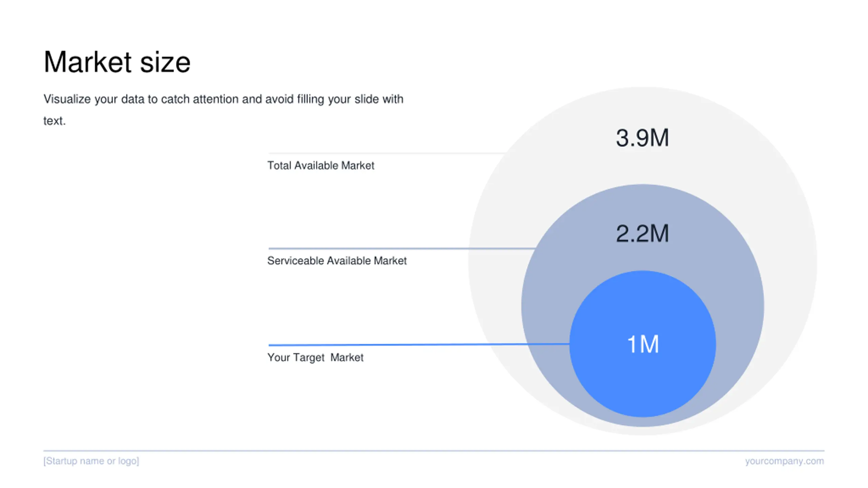Select the "Market size" title text
The height and width of the screenshot is (488, 868).
click(x=117, y=62)
